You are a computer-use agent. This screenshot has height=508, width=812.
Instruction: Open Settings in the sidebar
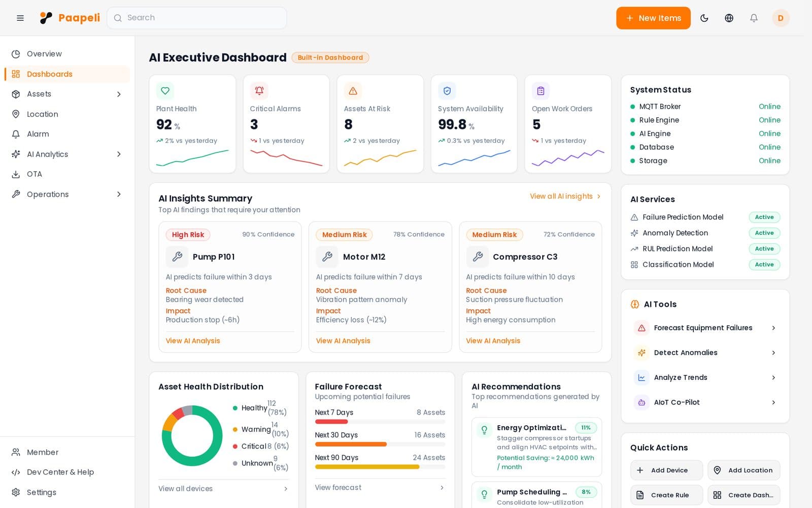[x=67, y=492]
